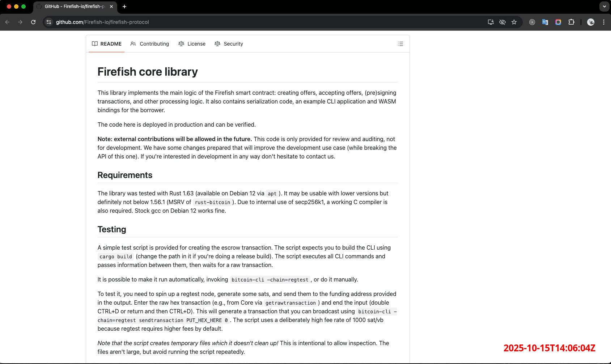Screen dimensions: 611x364
Task: Click the book icon beside README
Action: tap(95, 44)
